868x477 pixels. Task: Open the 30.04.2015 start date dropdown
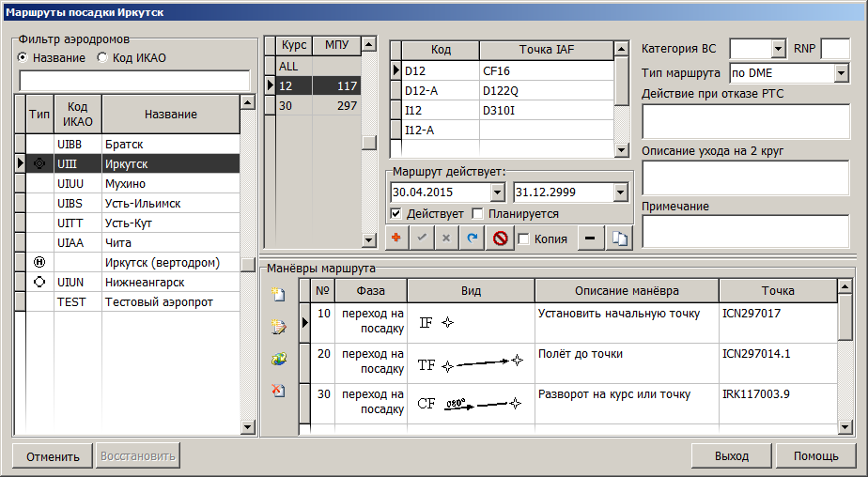pyautogui.click(x=497, y=192)
